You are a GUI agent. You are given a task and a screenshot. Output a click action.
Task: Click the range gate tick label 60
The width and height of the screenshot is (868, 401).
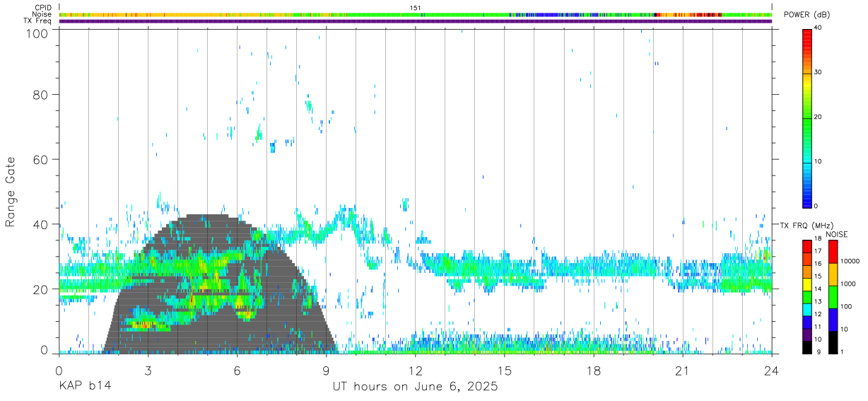41,159
